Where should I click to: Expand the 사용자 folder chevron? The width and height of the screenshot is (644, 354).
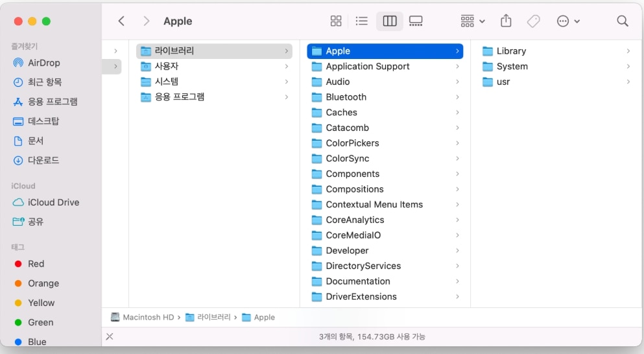[x=286, y=66]
